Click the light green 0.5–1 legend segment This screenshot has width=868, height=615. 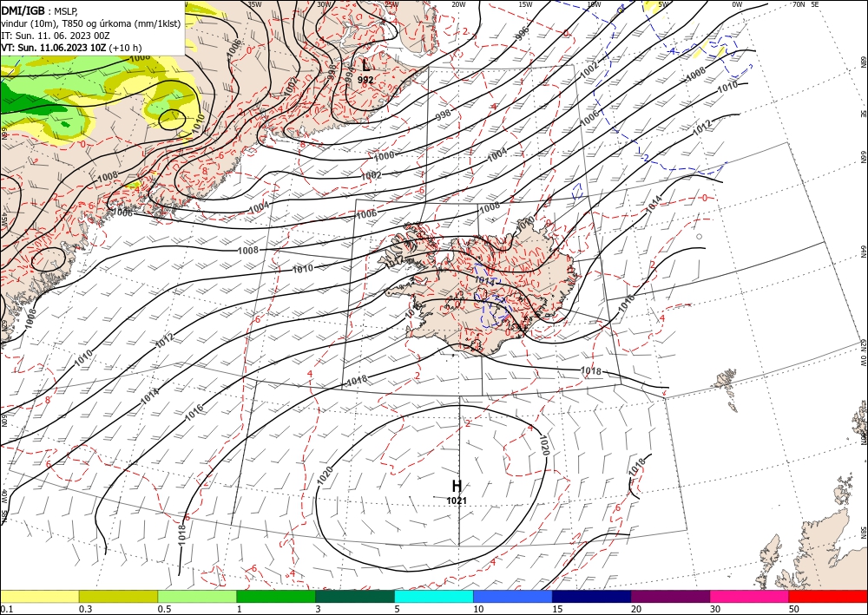[197, 596]
